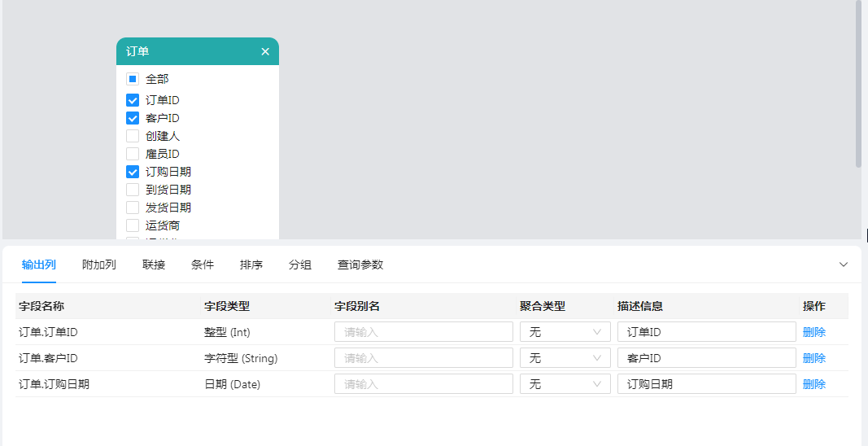The image size is (868, 446).
Task: Go to the 查询参数 tab
Action: 360,265
